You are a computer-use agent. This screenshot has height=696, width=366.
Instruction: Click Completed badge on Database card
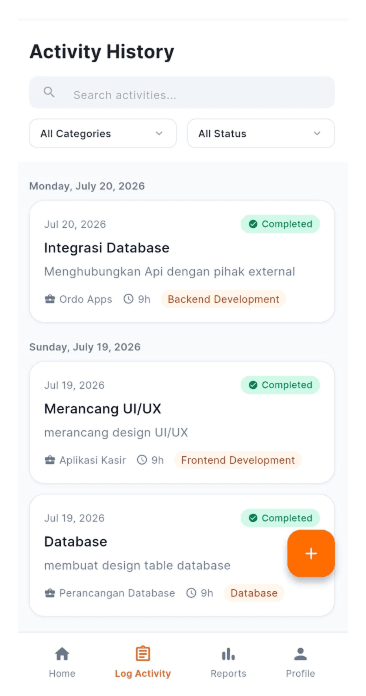coord(280,518)
